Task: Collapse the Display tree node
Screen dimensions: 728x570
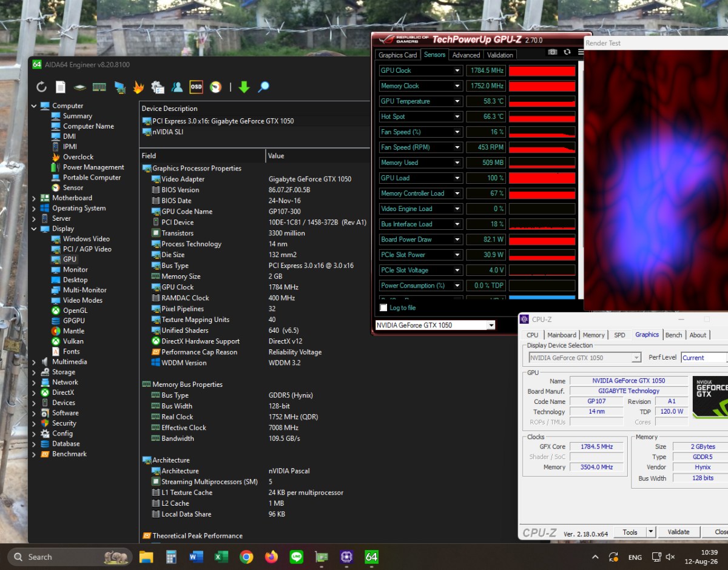Action: tap(34, 229)
